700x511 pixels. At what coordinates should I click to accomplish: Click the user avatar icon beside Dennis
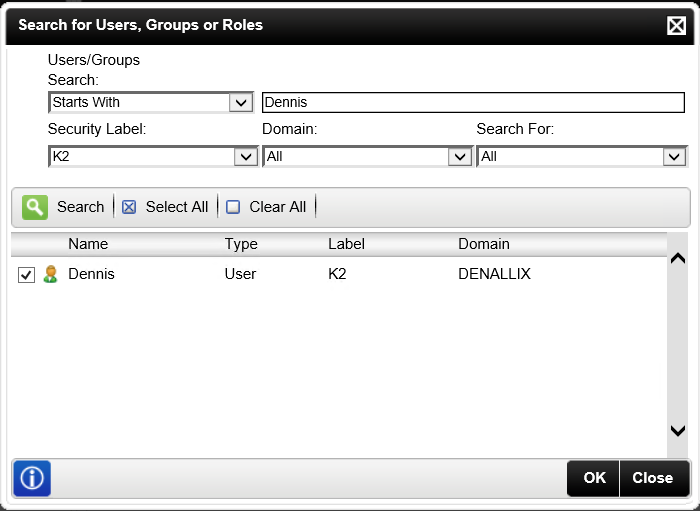tap(50, 274)
